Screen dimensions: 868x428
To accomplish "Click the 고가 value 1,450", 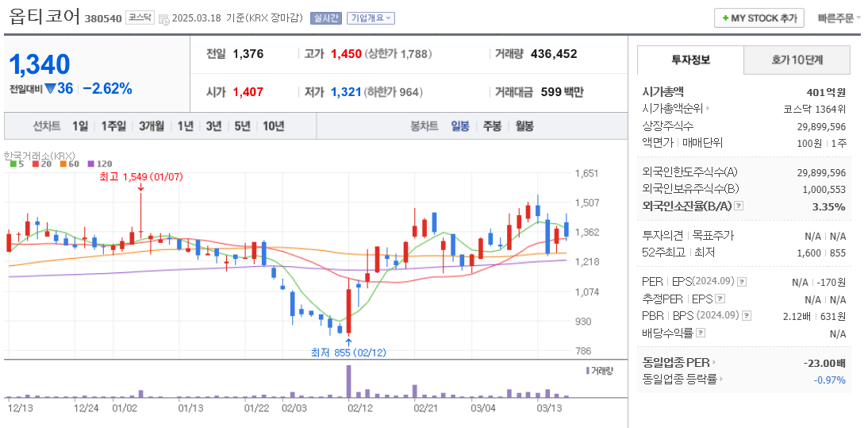I will coord(346,54).
